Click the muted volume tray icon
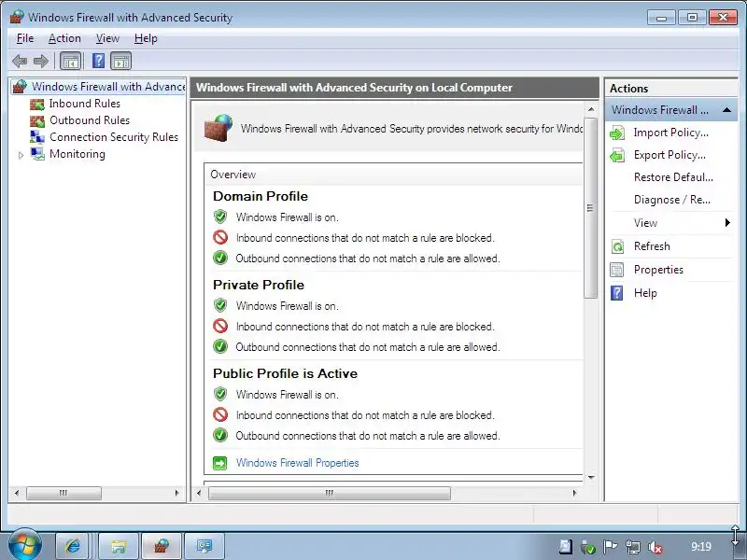The image size is (747, 560). point(655,548)
